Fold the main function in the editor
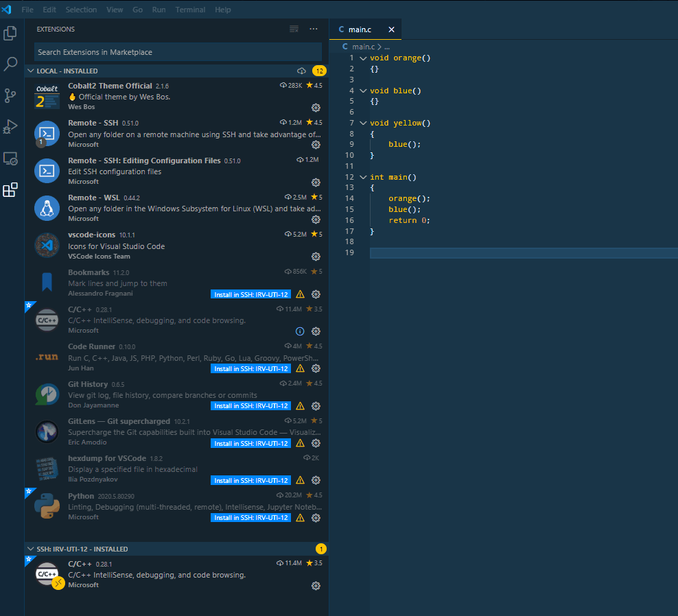Image resolution: width=678 pixels, height=616 pixels. pyautogui.click(x=363, y=177)
